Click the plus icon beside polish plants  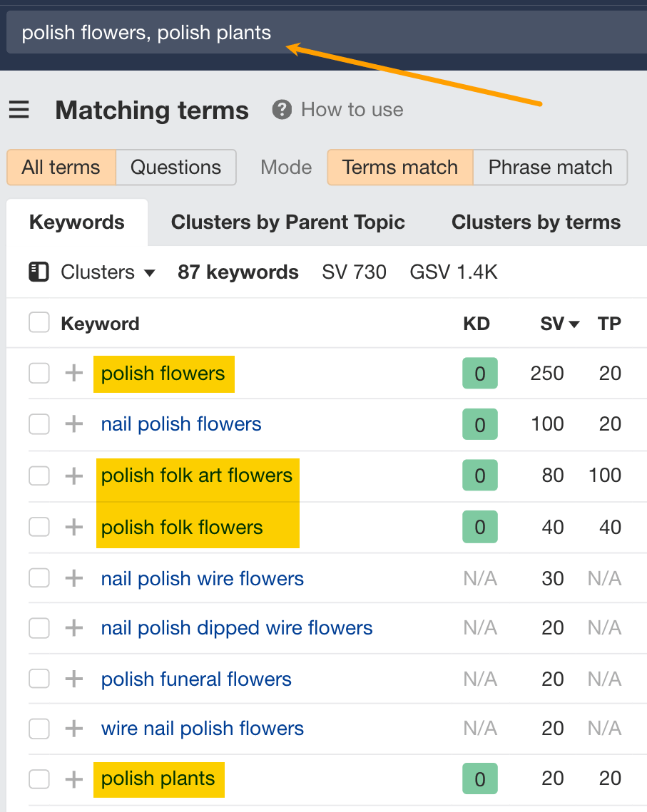point(73,778)
